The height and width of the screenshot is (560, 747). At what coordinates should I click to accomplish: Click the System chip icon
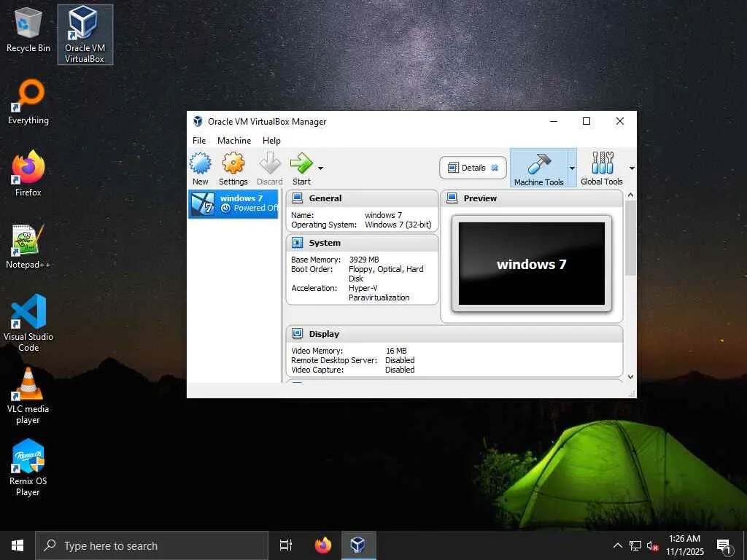tap(298, 243)
